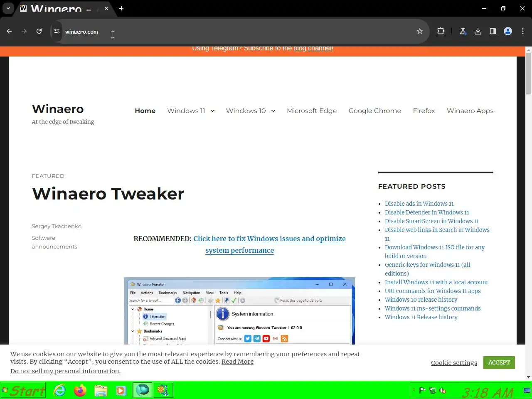Open the Software announcements category
Image resolution: width=532 pixels, height=399 pixels.
pyautogui.click(x=54, y=242)
